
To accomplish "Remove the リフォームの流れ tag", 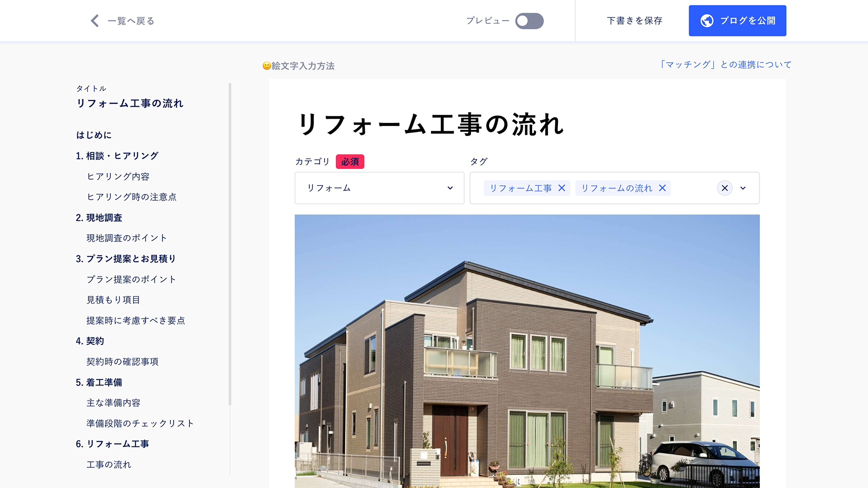I will [662, 188].
